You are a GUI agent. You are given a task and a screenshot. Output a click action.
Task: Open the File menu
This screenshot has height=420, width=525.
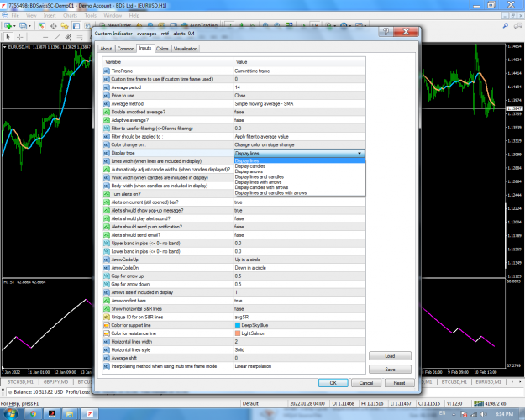[15, 15]
